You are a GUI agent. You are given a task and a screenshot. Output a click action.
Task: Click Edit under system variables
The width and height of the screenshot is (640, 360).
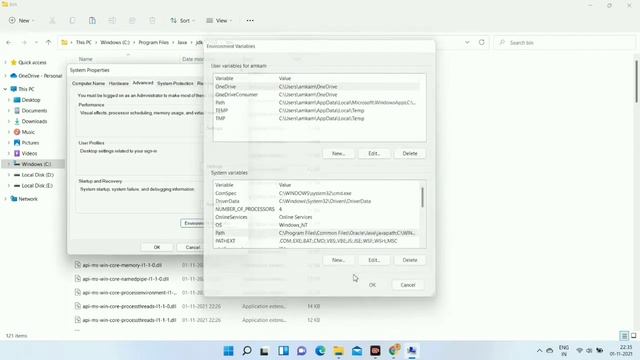pos(374,260)
